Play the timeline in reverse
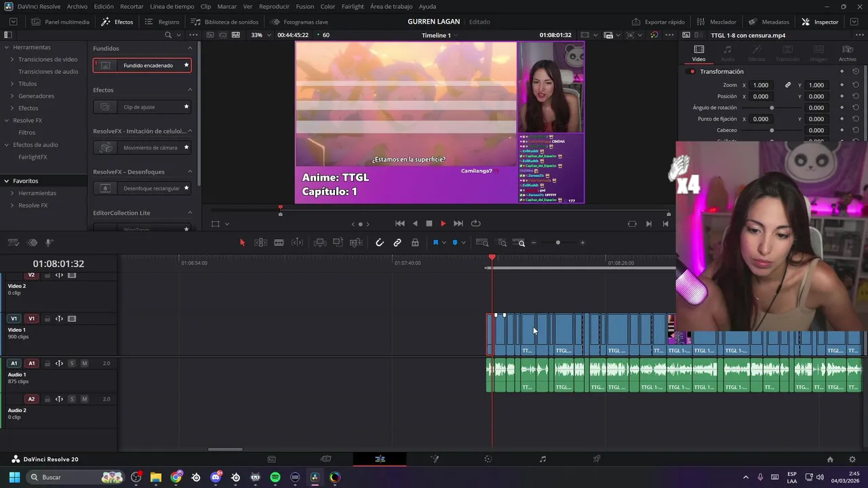Viewport: 868px width, 488px height. tap(415, 224)
